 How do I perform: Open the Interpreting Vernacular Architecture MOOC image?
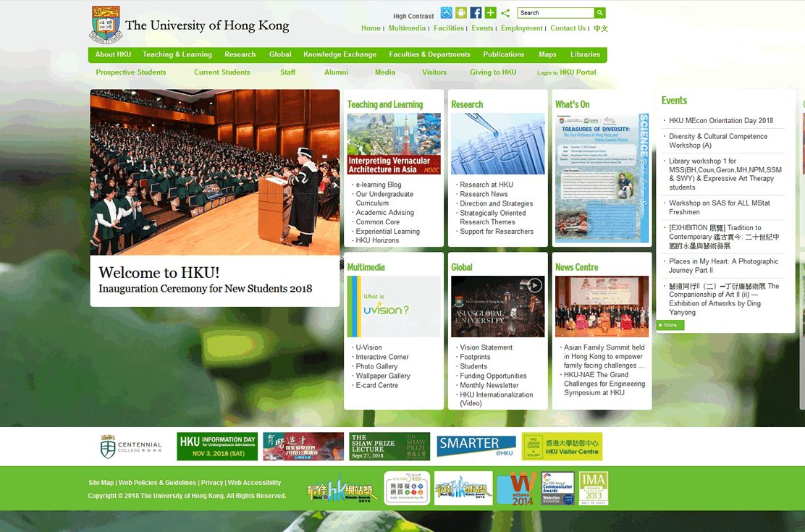pos(394,144)
